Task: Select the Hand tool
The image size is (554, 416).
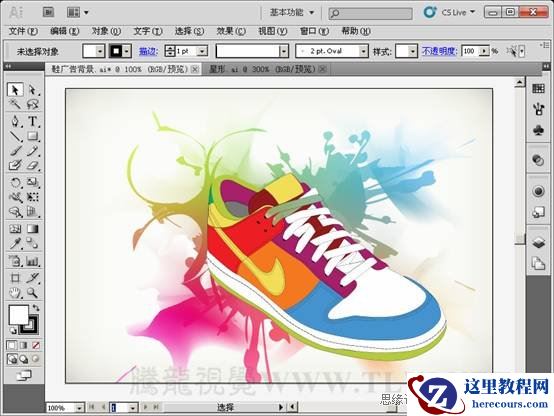Action: click(x=15, y=293)
